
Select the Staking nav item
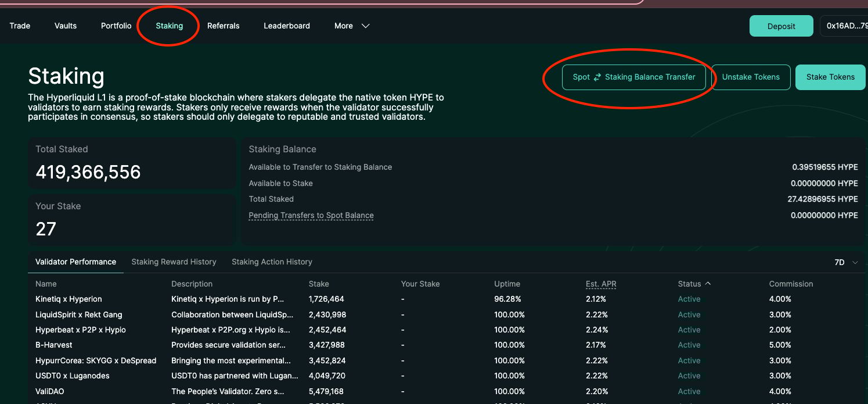tap(170, 26)
